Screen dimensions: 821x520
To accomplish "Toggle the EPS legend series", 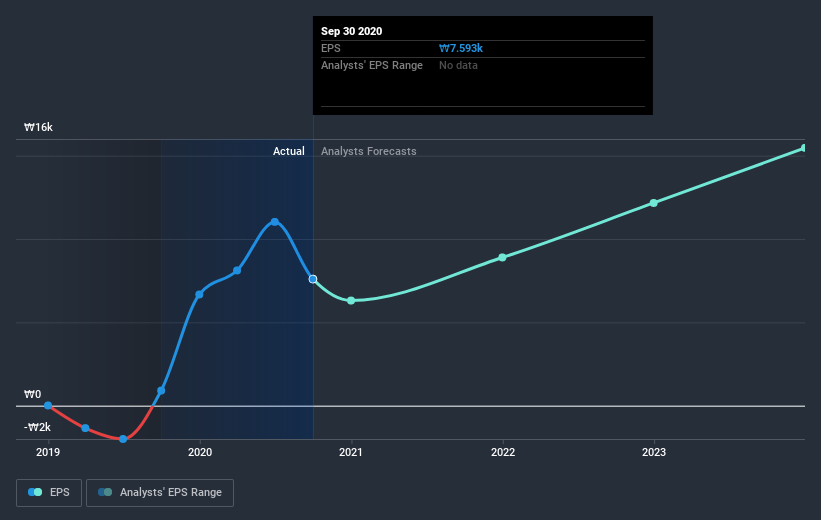I will [49, 492].
